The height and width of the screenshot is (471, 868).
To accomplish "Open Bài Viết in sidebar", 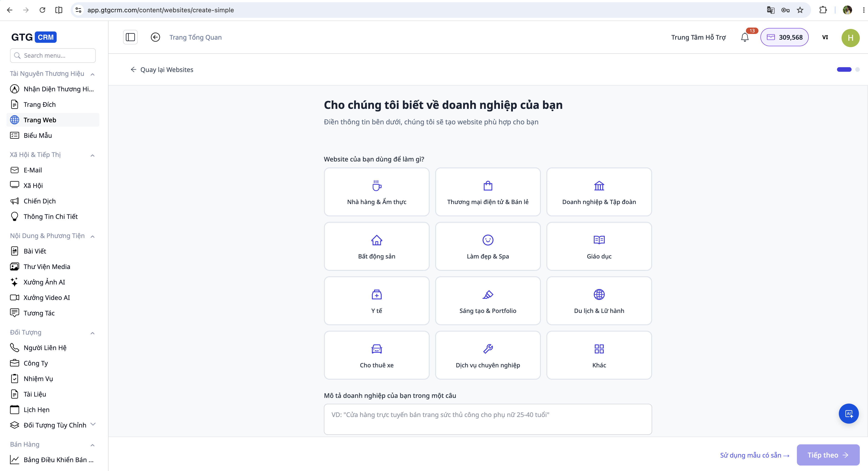I will [53, 251].
